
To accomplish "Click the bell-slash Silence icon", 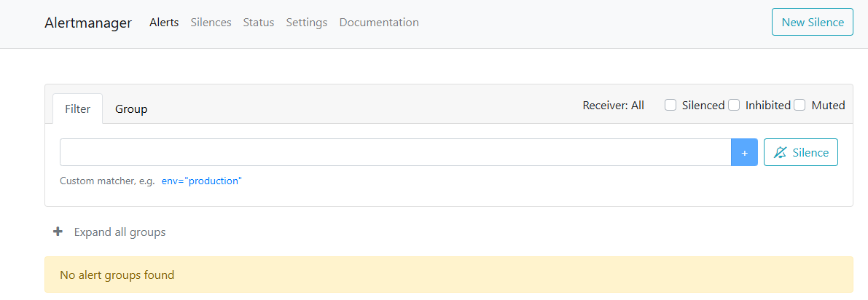I will [x=781, y=152].
